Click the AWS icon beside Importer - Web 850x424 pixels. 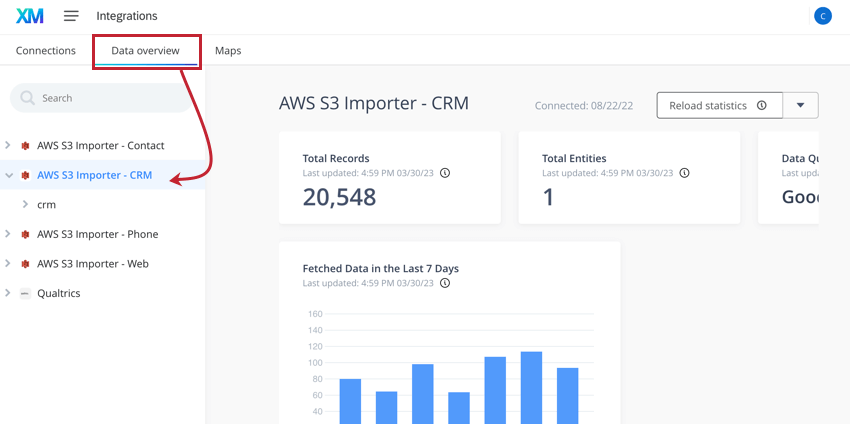(25, 264)
